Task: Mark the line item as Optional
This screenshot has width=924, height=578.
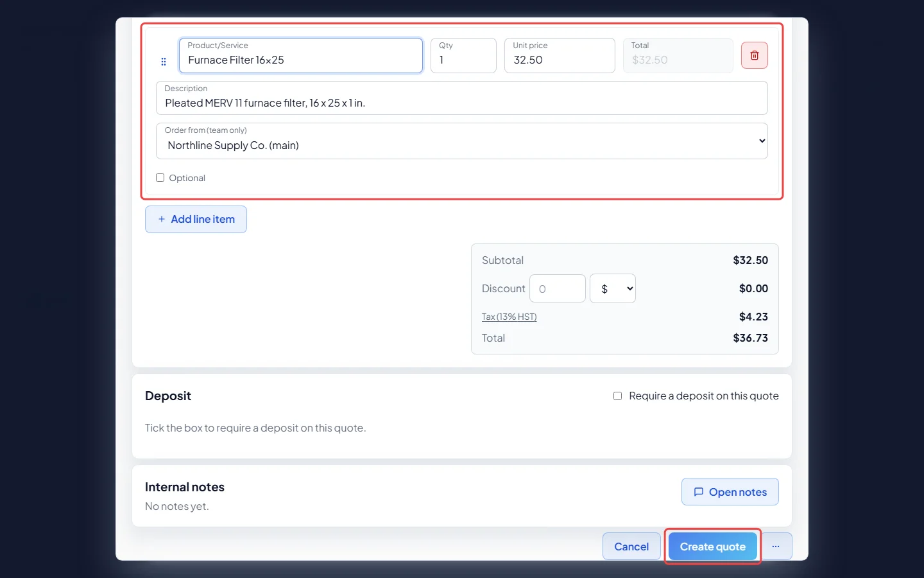Action: click(x=160, y=178)
